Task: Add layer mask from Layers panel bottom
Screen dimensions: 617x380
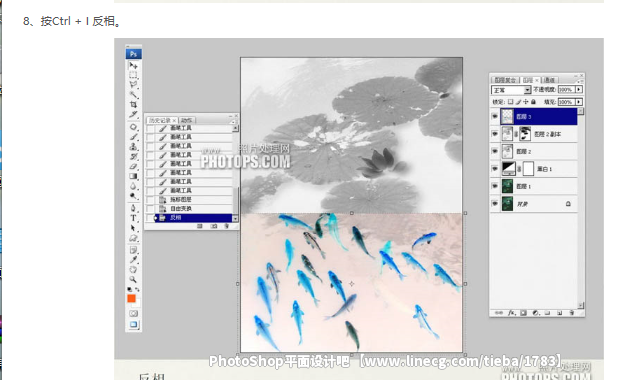Action: click(523, 313)
